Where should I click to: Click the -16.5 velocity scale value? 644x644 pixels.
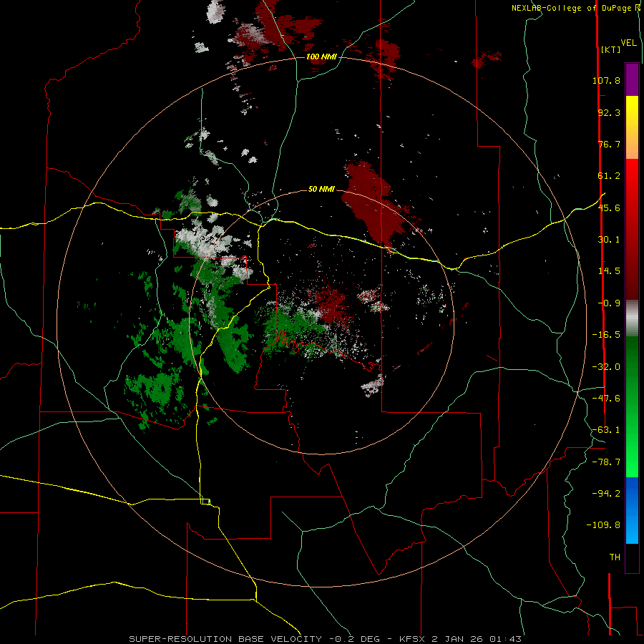(x=606, y=335)
